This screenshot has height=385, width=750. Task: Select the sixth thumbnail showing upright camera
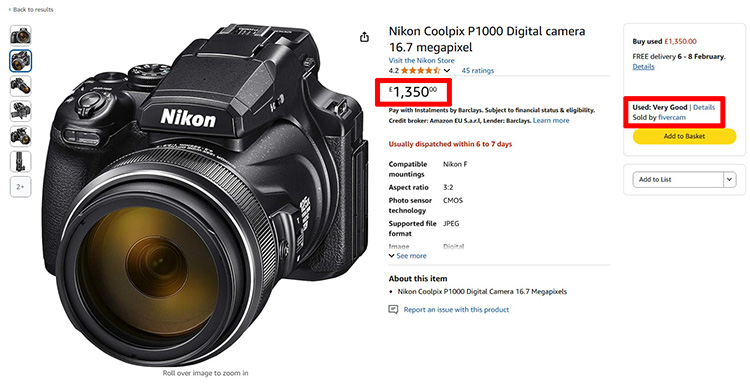click(21, 162)
